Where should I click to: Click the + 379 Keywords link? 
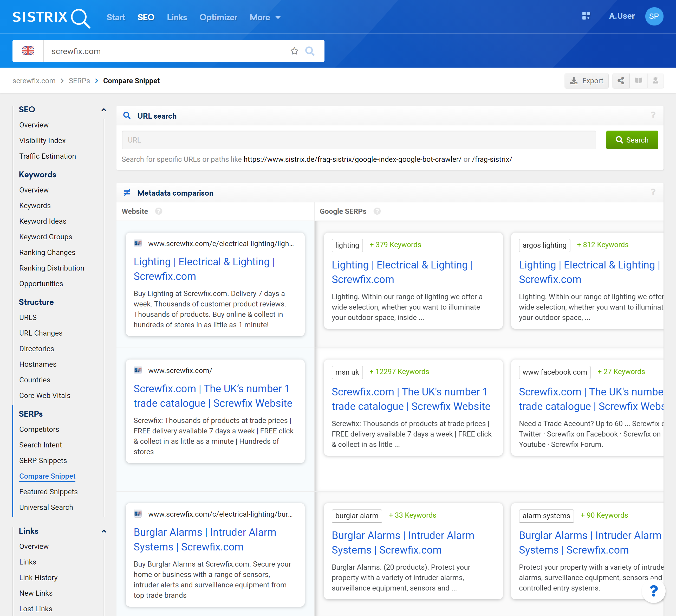point(395,245)
